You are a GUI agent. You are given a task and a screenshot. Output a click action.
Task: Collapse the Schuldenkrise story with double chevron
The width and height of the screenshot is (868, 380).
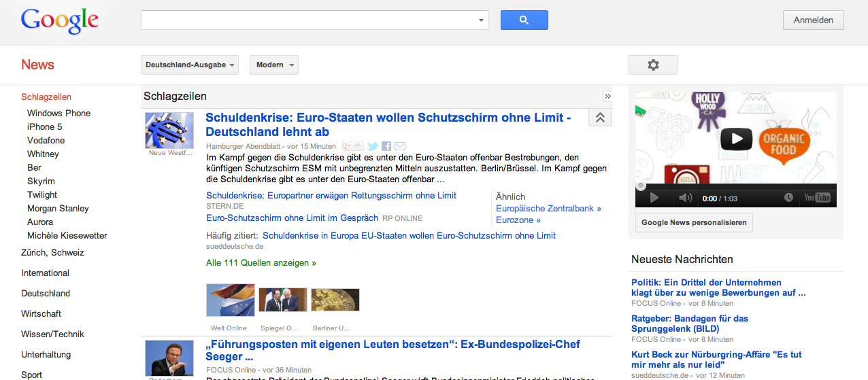click(x=600, y=118)
